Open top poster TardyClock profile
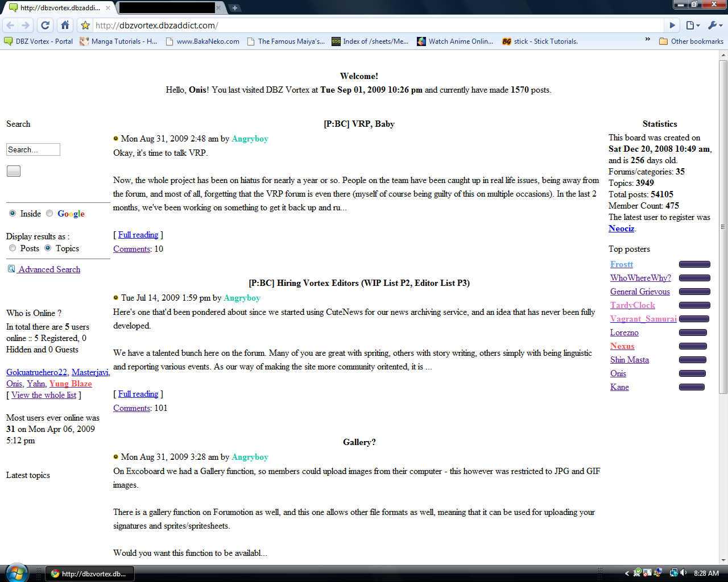This screenshot has width=728, height=582. 632,305
